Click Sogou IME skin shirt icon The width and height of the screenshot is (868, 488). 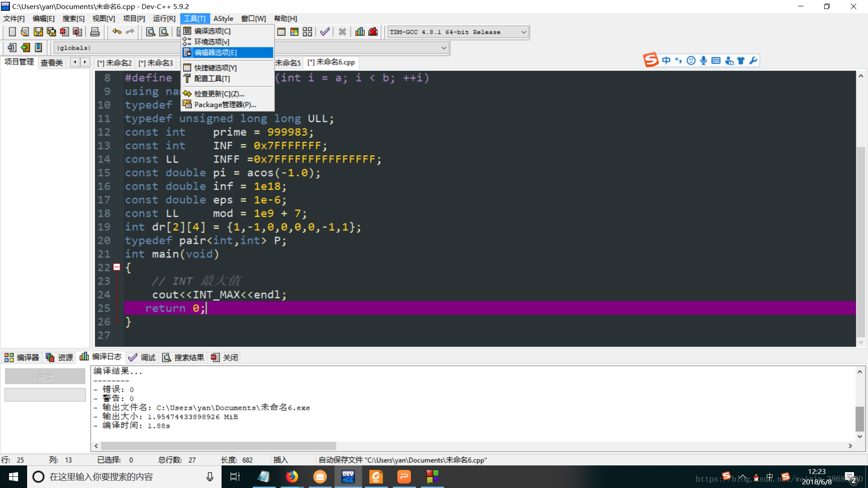point(741,61)
